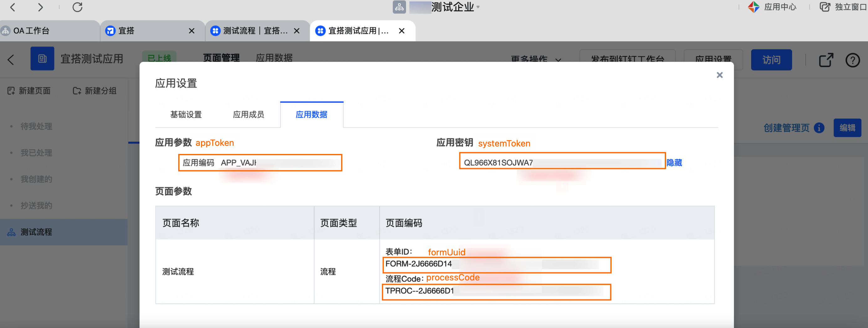Viewport: 868px width, 328px height.
Task: Click the 创建管理页 link
Action: [786, 128]
